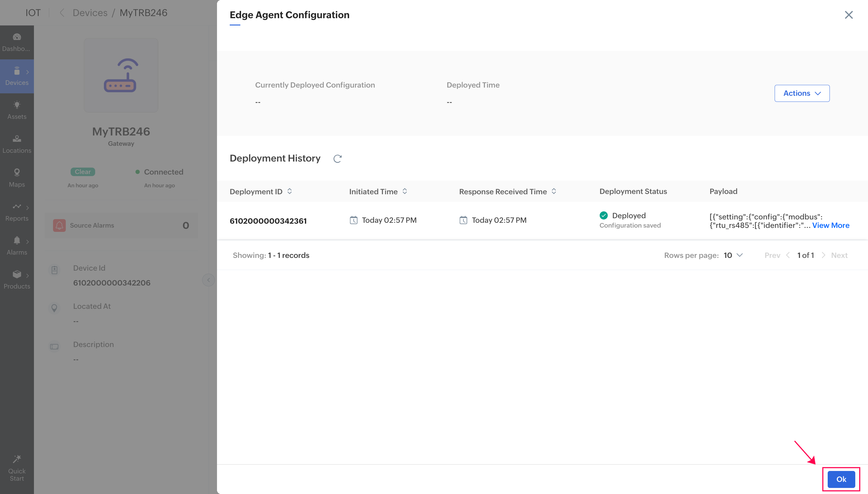Refresh the Deployment History list
868x494 pixels.
coord(337,159)
